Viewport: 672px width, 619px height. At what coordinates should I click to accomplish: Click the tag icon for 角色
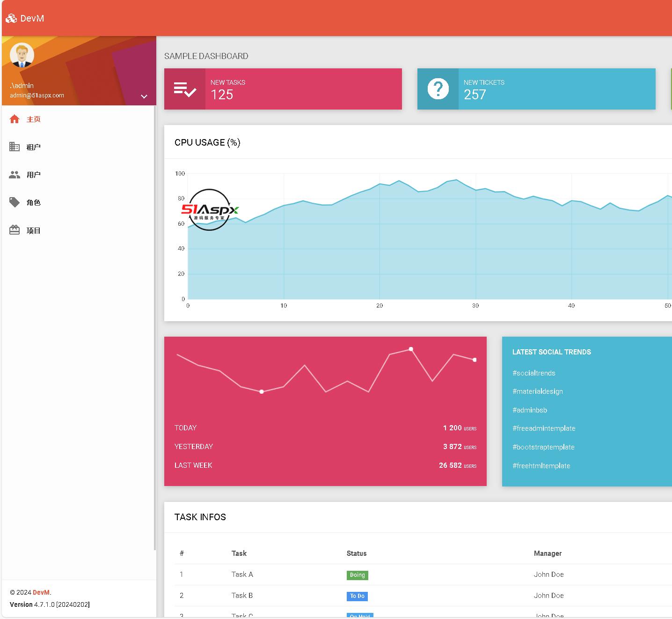15,202
